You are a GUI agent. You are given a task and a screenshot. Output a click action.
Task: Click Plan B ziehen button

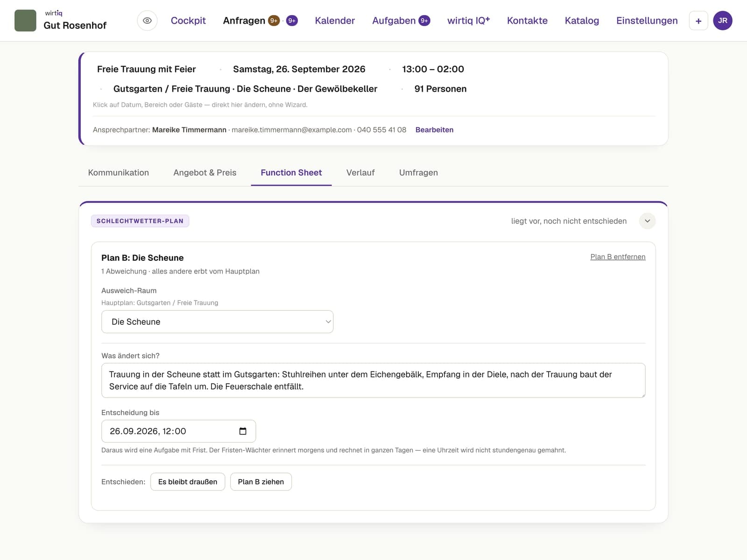tap(261, 482)
